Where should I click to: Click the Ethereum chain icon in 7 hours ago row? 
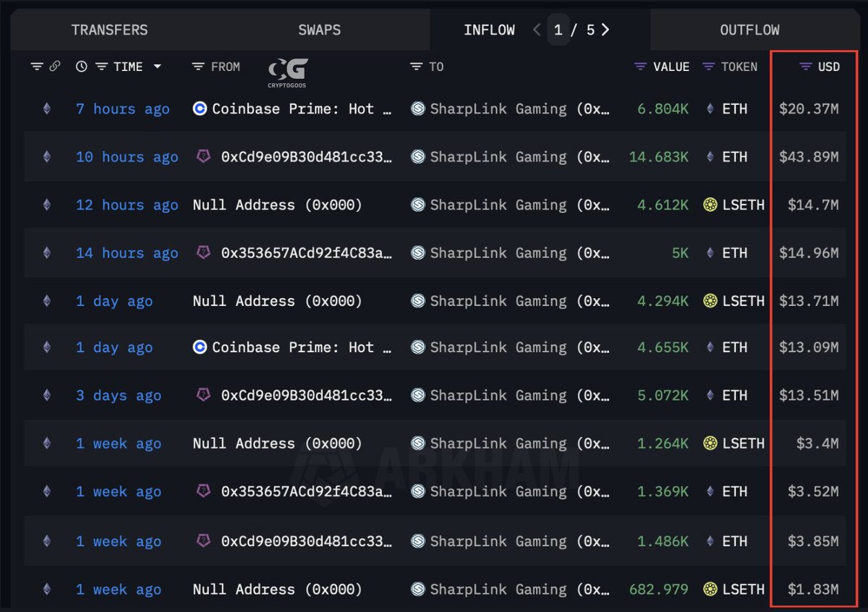(x=47, y=109)
